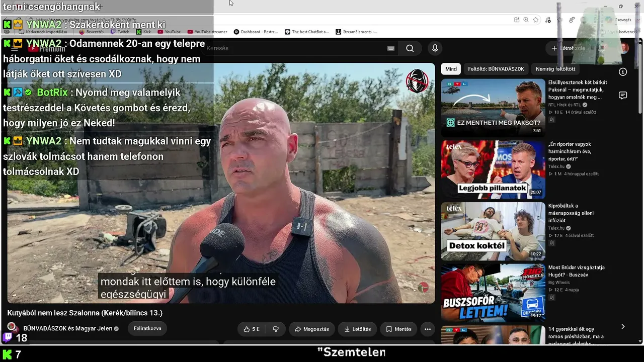Open 'Kipróbáltuk a másnaposság elleni infúziót' title
The height and width of the screenshot is (362, 644).
[x=571, y=213]
